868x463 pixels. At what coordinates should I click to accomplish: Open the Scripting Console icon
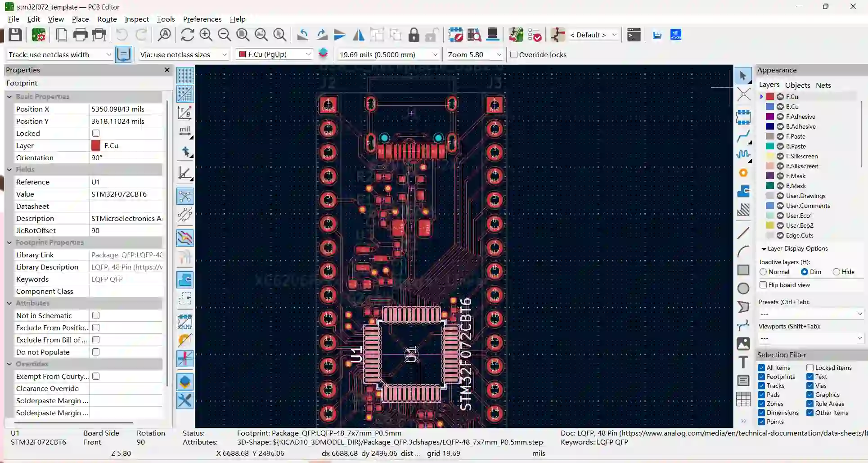tap(634, 35)
